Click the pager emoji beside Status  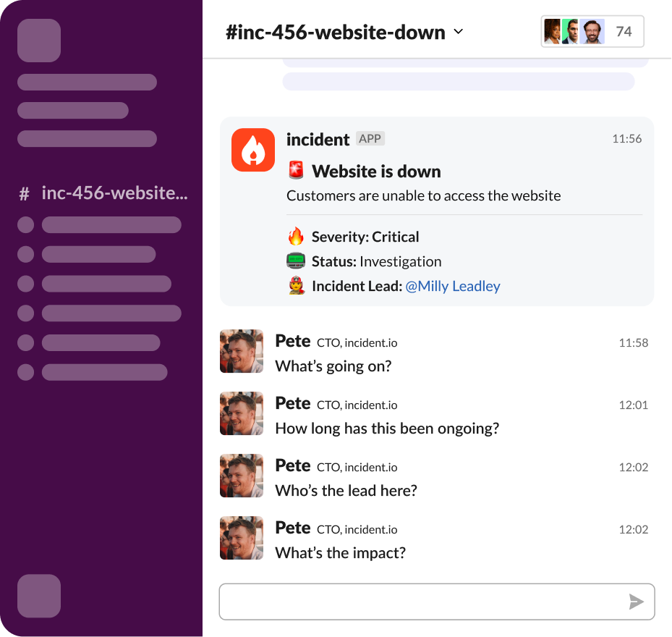(296, 261)
